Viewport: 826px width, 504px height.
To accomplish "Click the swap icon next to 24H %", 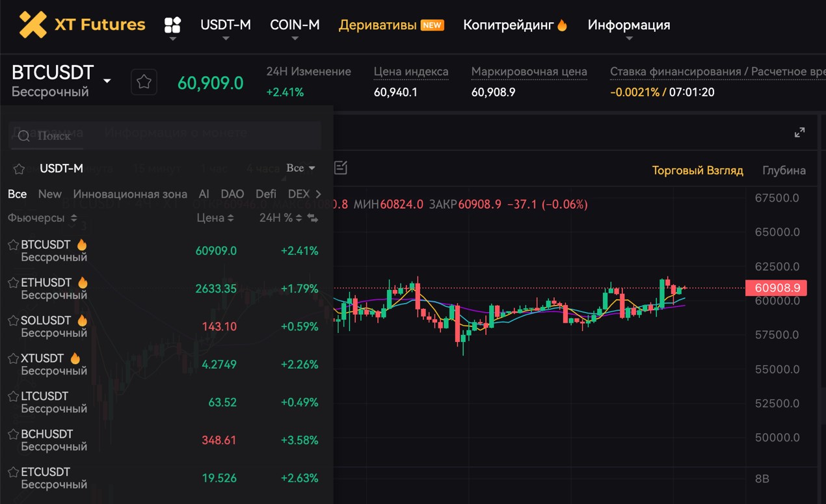I will tap(313, 219).
